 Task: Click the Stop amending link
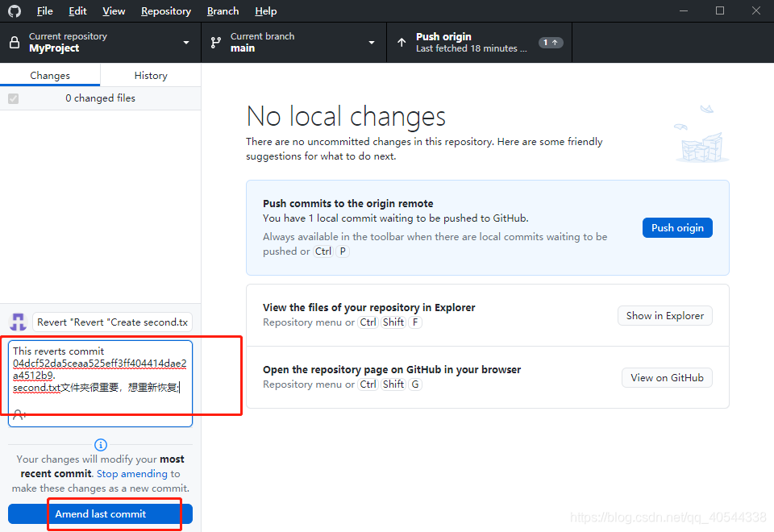131,474
